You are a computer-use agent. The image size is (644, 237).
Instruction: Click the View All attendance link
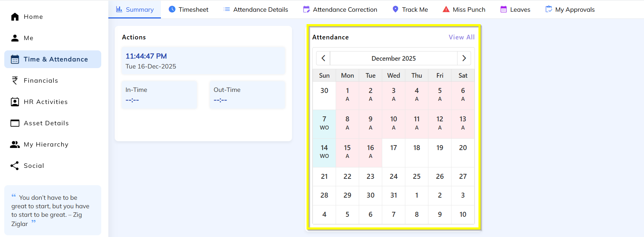coord(461,37)
